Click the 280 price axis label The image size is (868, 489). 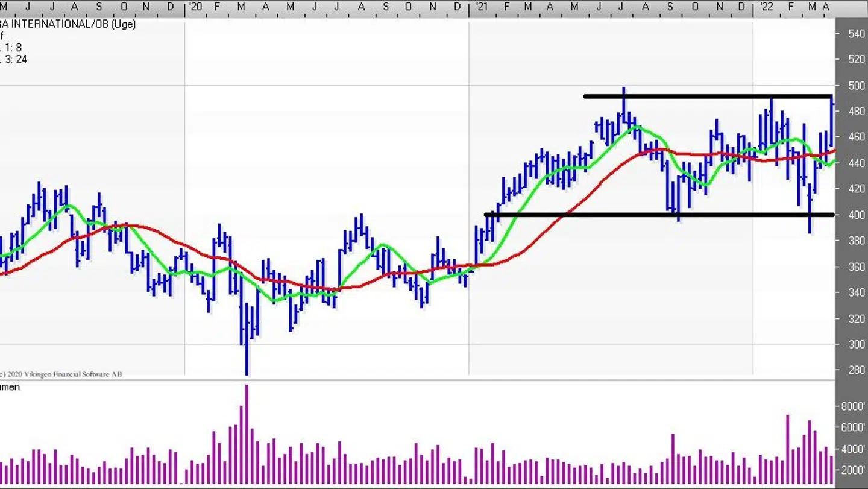(857, 370)
